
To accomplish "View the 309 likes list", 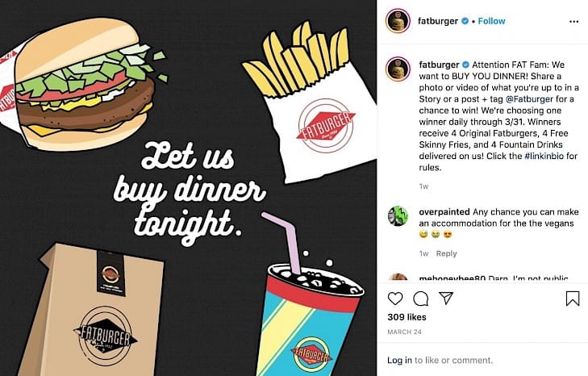I will (x=407, y=317).
